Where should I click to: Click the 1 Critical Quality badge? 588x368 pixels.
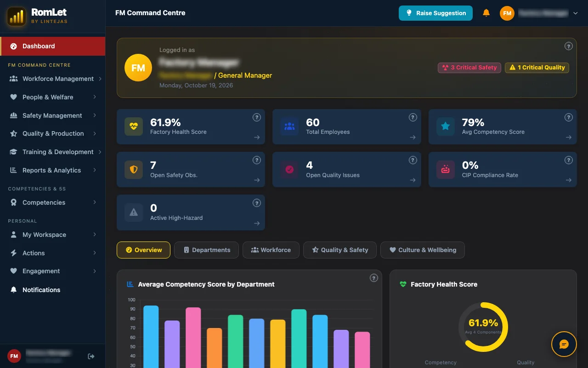(537, 68)
